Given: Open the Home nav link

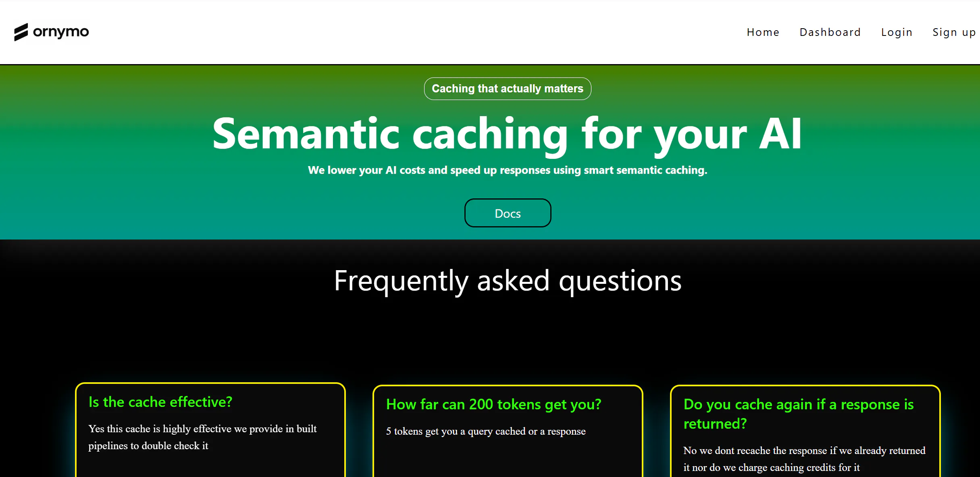Looking at the screenshot, I should 763,32.
